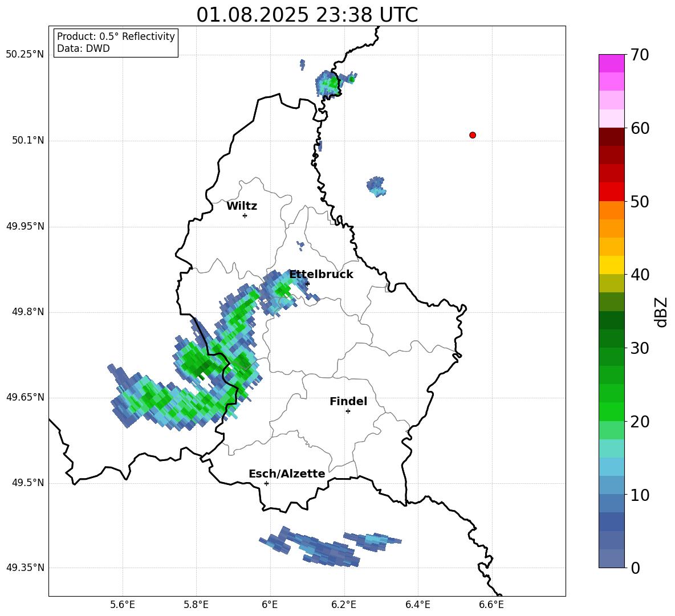Click the 50 dBZ colorbar label
675x616 pixels.
(x=640, y=201)
